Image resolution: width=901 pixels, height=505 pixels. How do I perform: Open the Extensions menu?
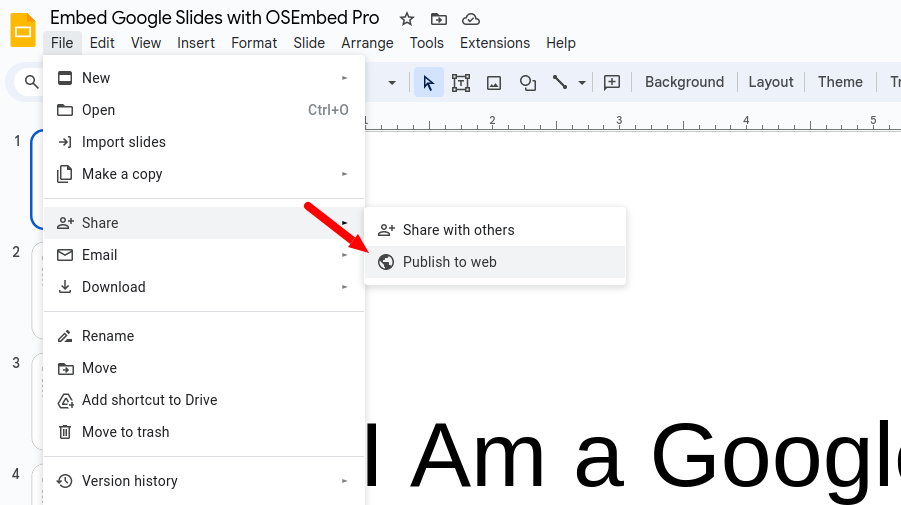[x=495, y=43]
